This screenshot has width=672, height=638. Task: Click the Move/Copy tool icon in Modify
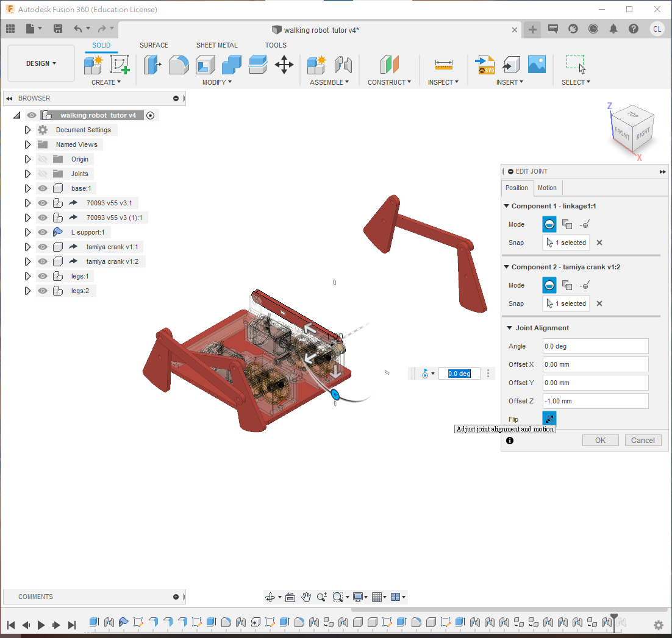[284, 64]
